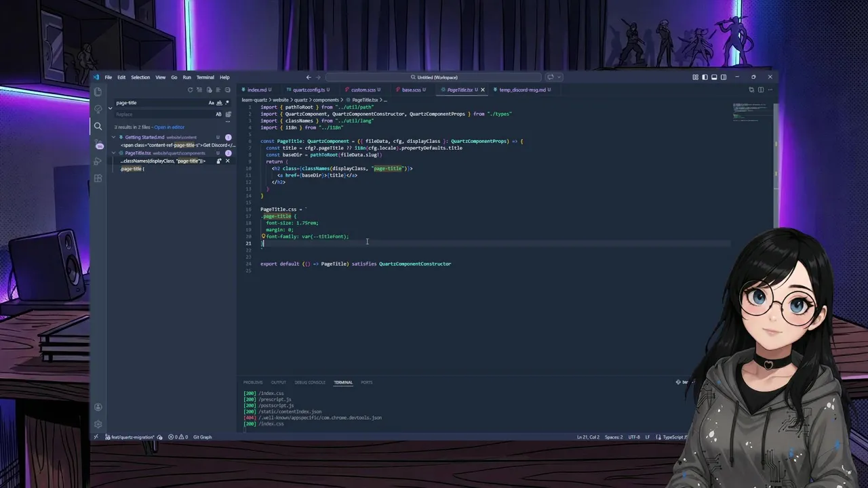Select the span content-ref search result
The width and height of the screenshot is (868, 488).
[x=178, y=145]
